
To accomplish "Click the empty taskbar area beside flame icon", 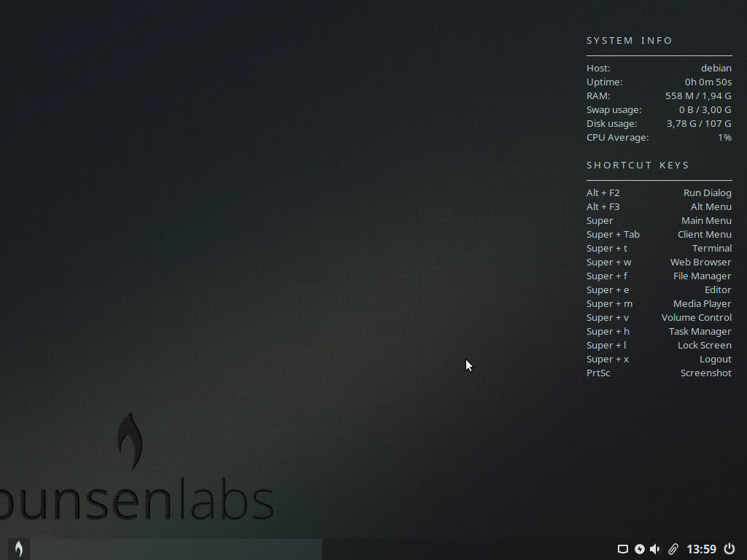I will [177, 550].
